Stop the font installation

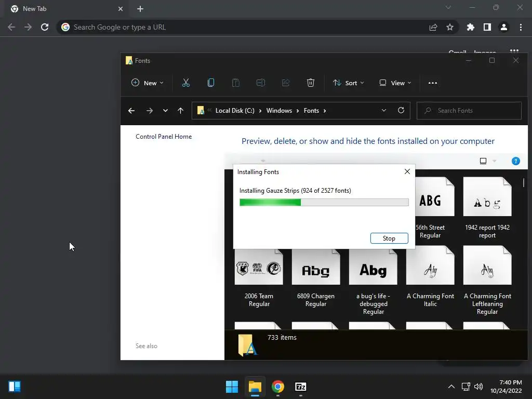pyautogui.click(x=389, y=238)
